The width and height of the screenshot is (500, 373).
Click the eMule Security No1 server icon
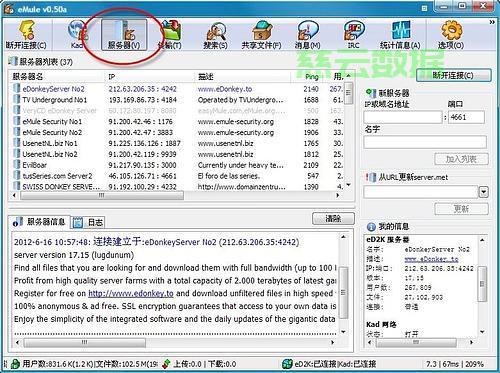point(16,121)
